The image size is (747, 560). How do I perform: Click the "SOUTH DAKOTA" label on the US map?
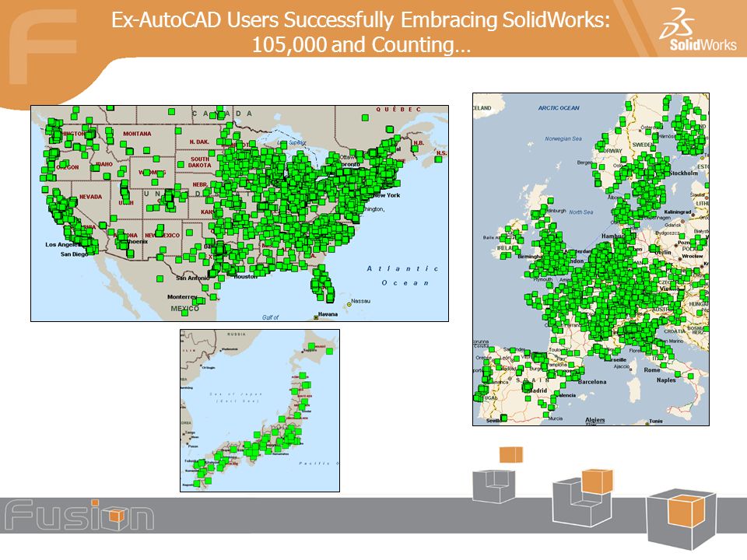[200, 162]
